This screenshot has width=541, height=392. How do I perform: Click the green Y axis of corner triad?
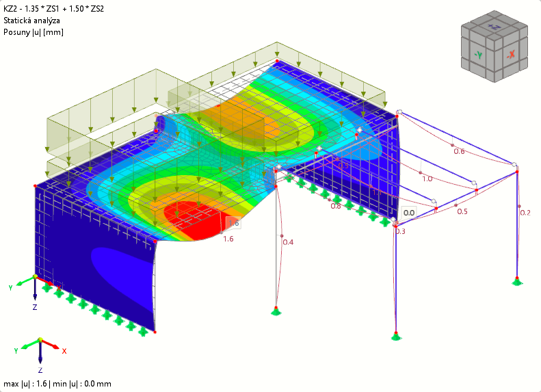pyautogui.click(x=30, y=344)
